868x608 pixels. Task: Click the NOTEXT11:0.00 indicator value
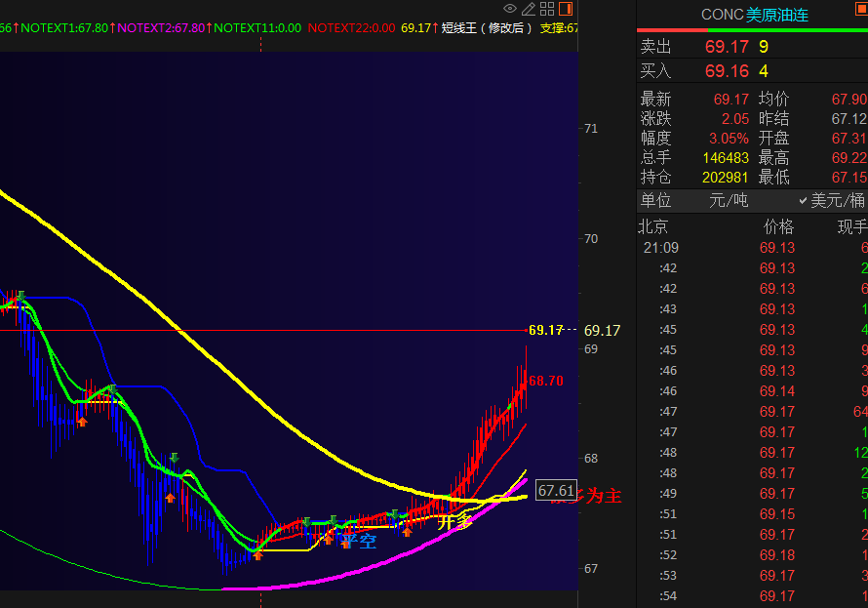click(257, 27)
